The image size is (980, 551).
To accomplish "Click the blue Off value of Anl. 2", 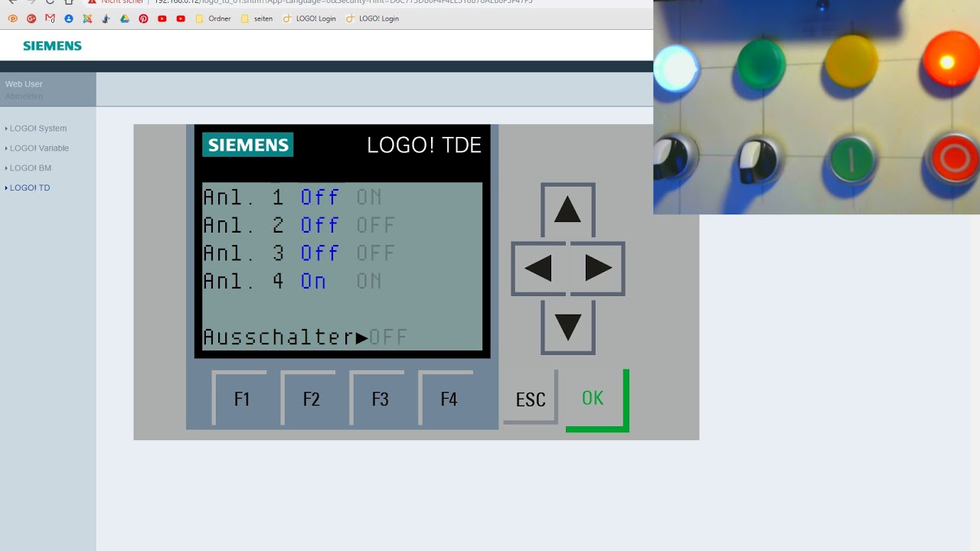I will pos(319,225).
